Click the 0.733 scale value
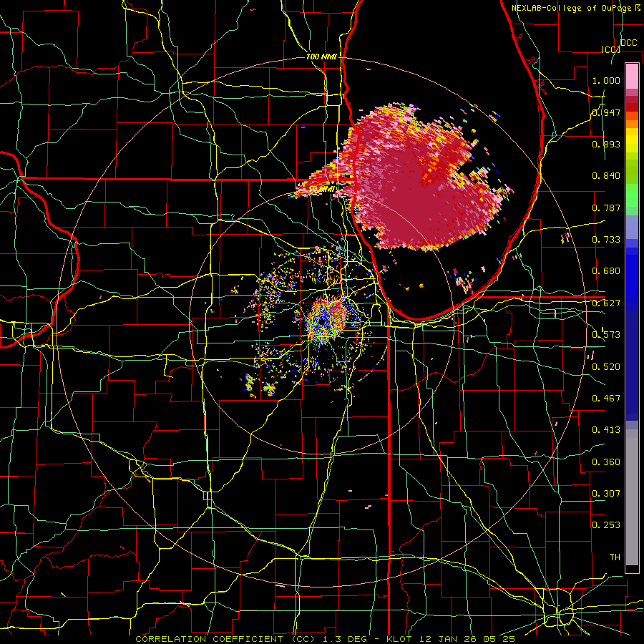Image resolution: width=644 pixels, height=644 pixels. pyautogui.click(x=606, y=240)
